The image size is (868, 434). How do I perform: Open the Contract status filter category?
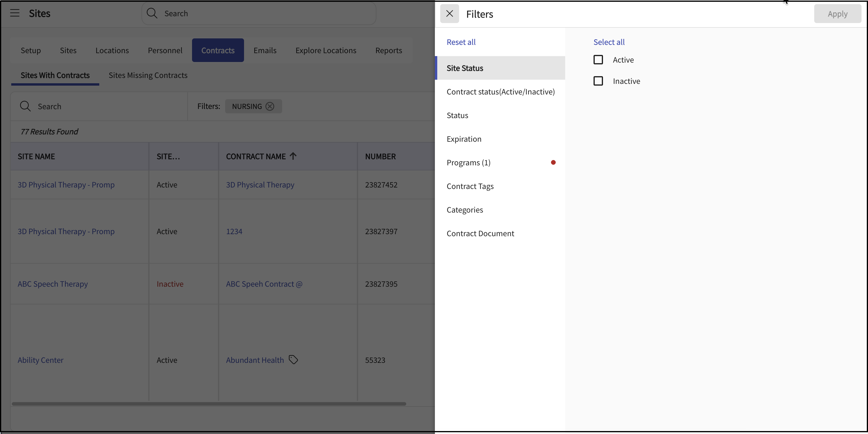500,92
